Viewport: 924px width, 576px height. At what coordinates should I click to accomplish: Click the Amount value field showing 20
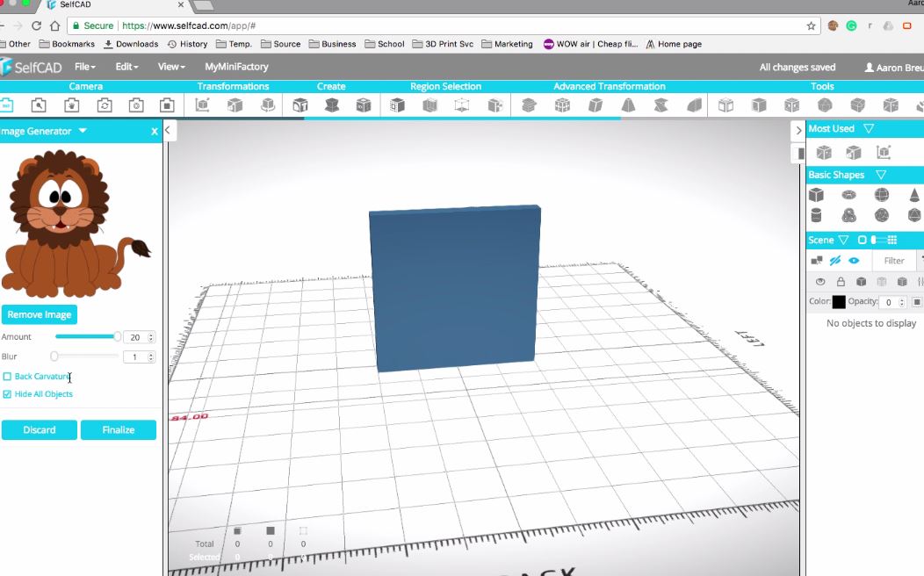135,337
